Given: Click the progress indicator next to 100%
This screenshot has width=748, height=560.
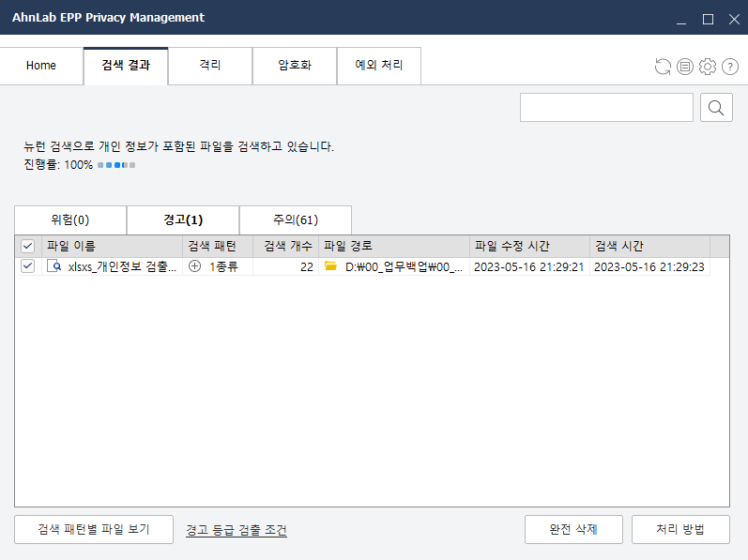Looking at the screenshot, I should pyautogui.click(x=116, y=165).
